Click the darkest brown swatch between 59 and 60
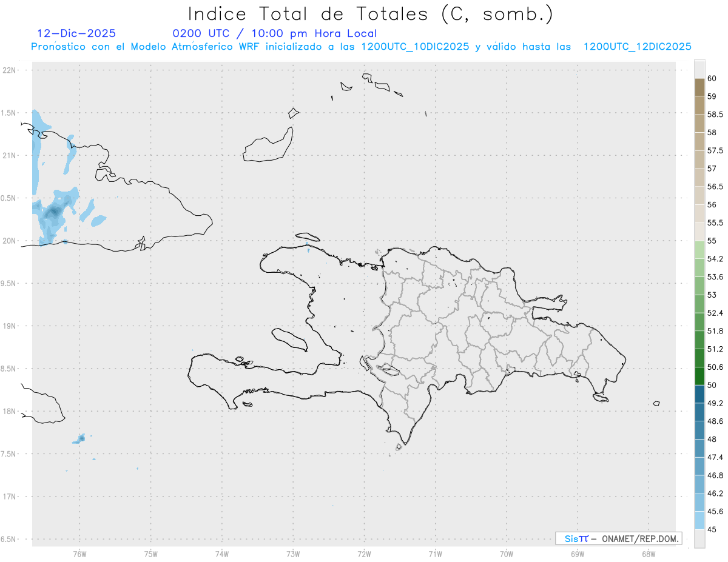The width and height of the screenshot is (728, 562). click(699, 87)
